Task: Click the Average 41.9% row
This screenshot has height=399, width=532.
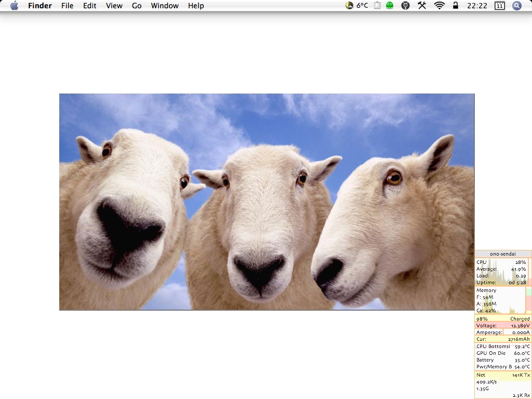Action: 501,269
